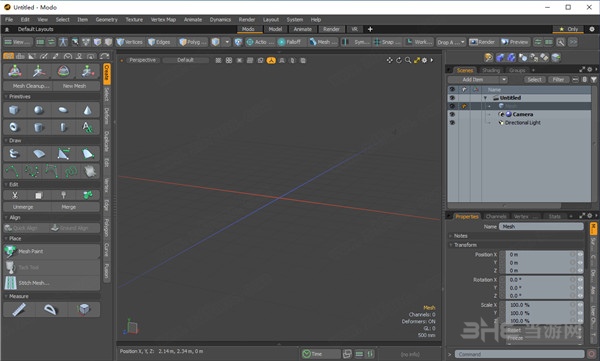Select the Torus primitive tool
600x361 pixels.
pos(14,127)
